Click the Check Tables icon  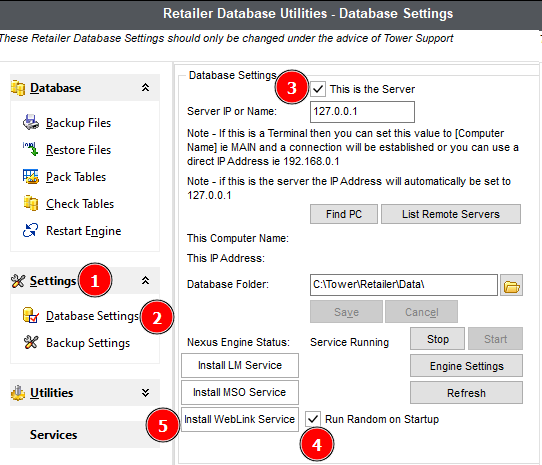(x=31, y=203)
